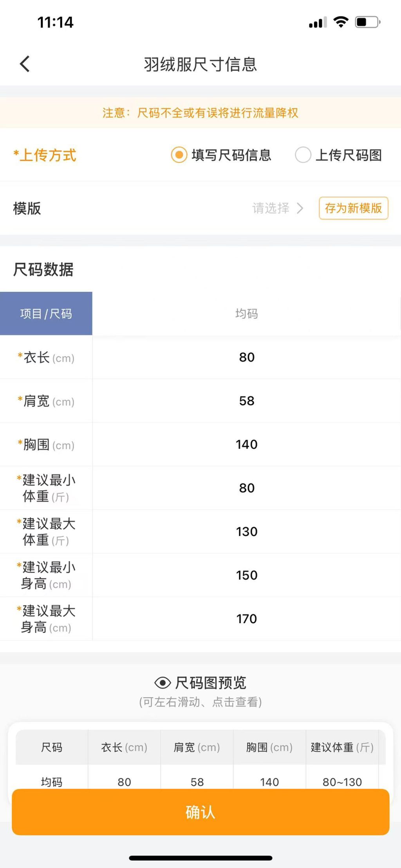
Task: Edit the 建议最大身高 value 170
Action: point(247,619)
